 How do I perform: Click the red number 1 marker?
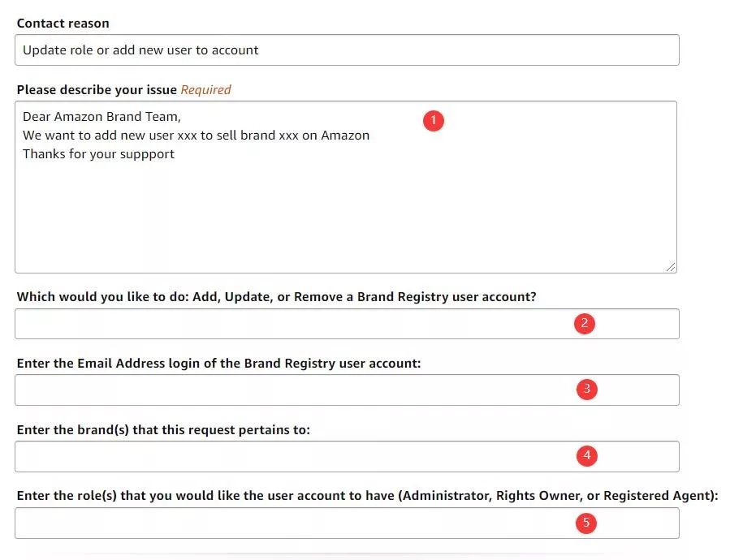tap(434, 121)
